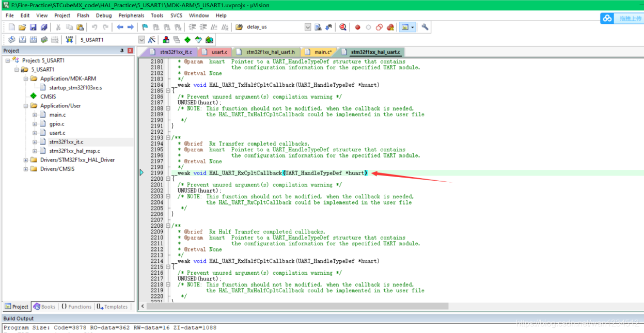Expand the main.c tree node
Viewport: 644px width, 333px height.
click(35, 115)
